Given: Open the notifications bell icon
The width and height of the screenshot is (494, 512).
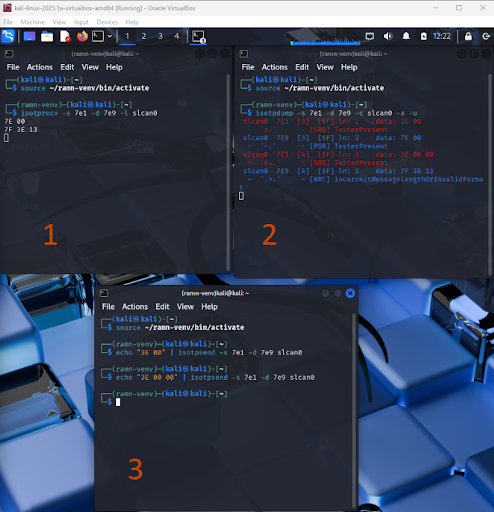Looking at the screenshot, I should click(x=406, y=36).
